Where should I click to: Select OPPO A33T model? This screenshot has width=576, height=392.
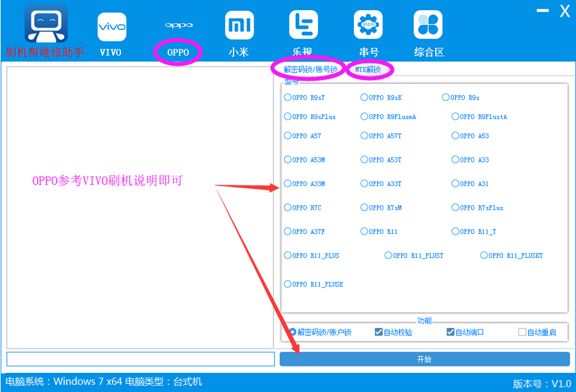coord(381,184)
